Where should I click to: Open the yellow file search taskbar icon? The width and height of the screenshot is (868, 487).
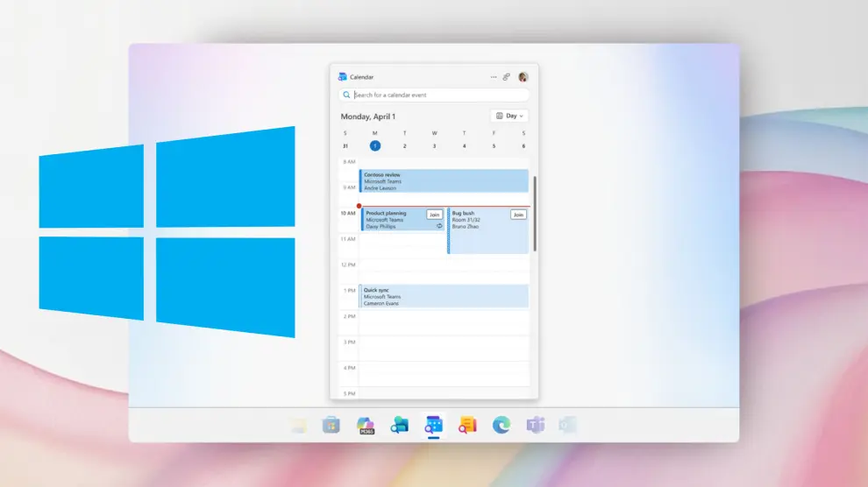(x=468, y=425)
